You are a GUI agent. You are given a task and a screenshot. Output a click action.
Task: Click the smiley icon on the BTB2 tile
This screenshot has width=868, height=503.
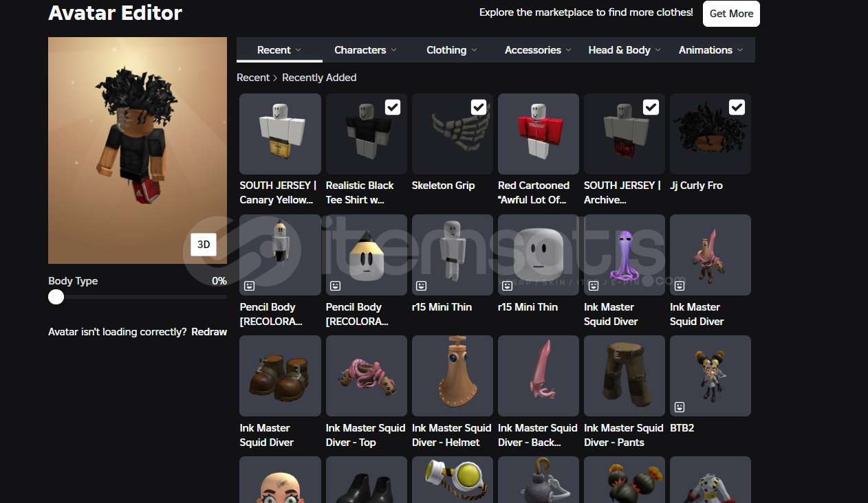tap(680, 406)
